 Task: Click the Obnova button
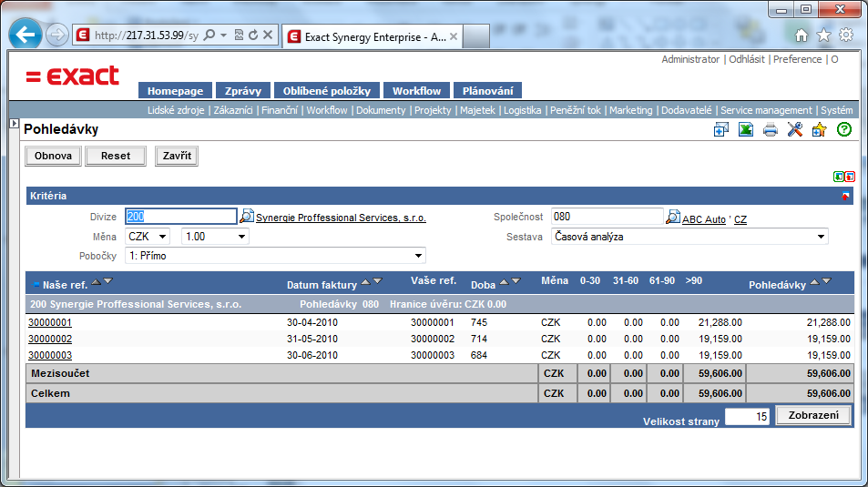[53, 156]
